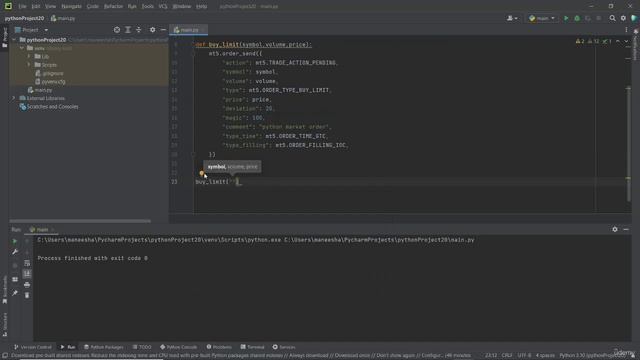Open the File menu
Screen dimensions: 640x360
tap(22, 7)
